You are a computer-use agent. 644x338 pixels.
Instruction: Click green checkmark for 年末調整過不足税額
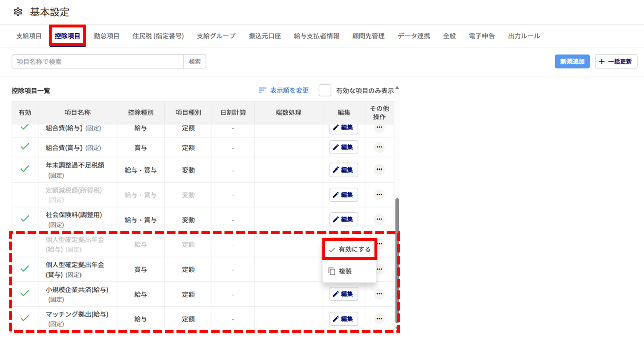(x=25, y=169)
